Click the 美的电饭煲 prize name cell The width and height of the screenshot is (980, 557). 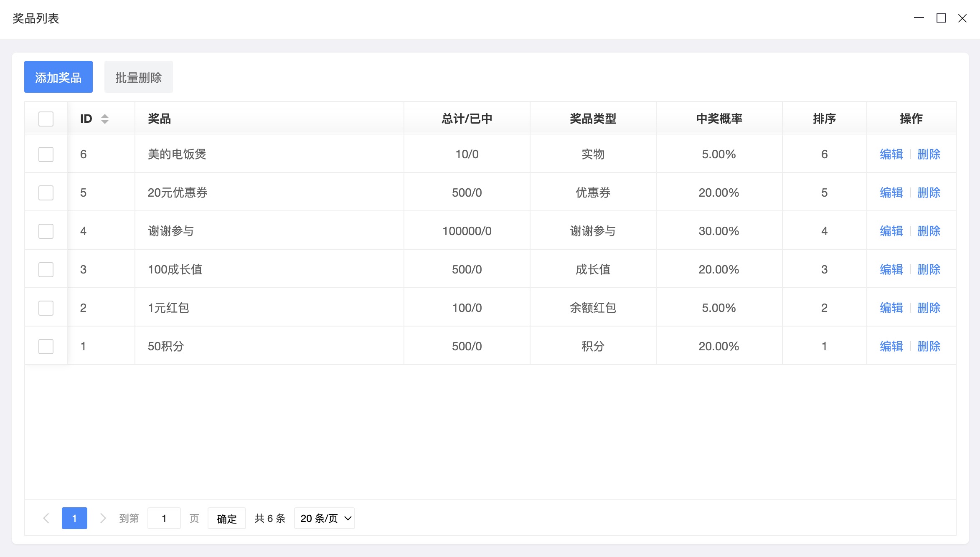(269, 154)
